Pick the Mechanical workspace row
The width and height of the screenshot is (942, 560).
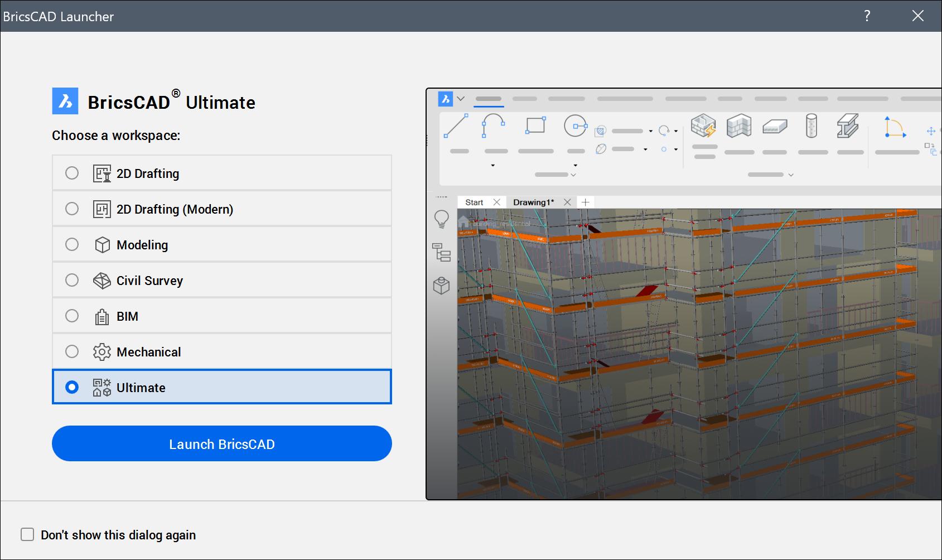(x=222, y=351)
